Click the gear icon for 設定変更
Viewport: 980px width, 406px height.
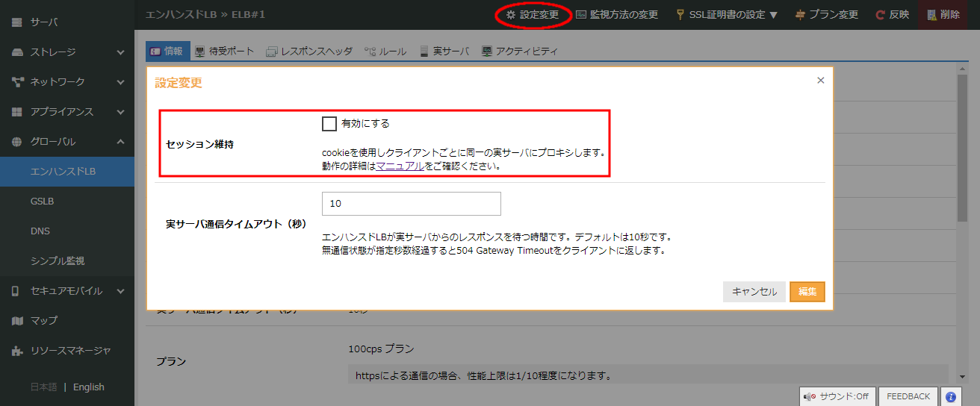click(x=511, y=15)
